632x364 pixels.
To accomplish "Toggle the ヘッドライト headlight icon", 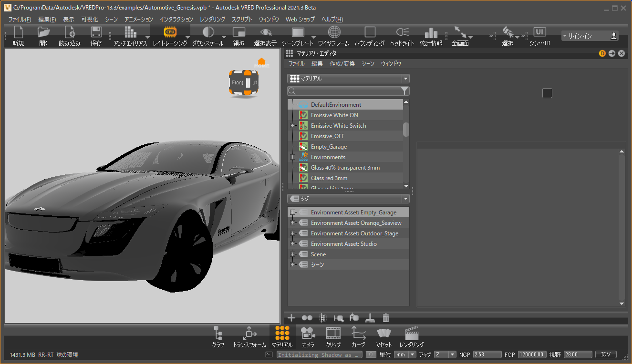I will click(x=402, y=32).
